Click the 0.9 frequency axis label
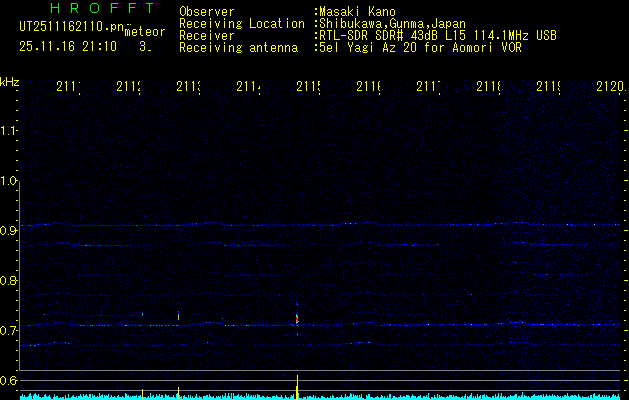Viewport: 629px width, 400px height. pyautogui.click(x=9, y=231)
